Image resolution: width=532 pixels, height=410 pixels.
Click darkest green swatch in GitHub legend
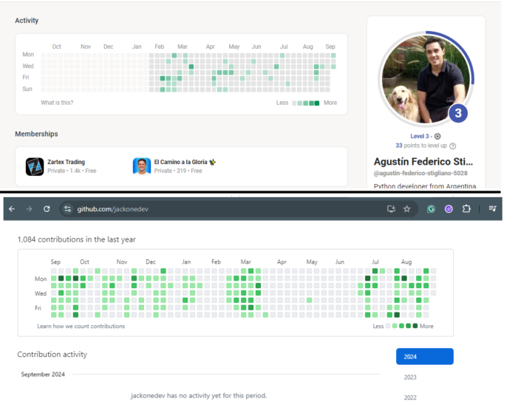[x=415, y=326]
